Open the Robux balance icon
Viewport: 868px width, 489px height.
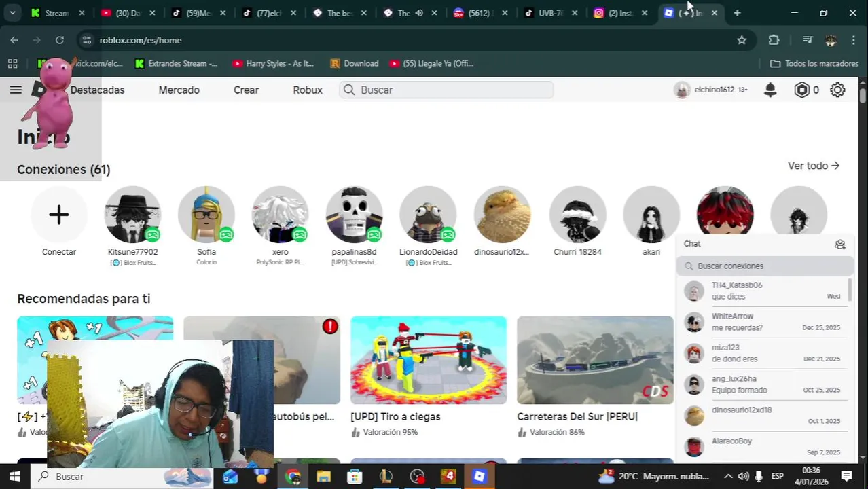point(802,90)
